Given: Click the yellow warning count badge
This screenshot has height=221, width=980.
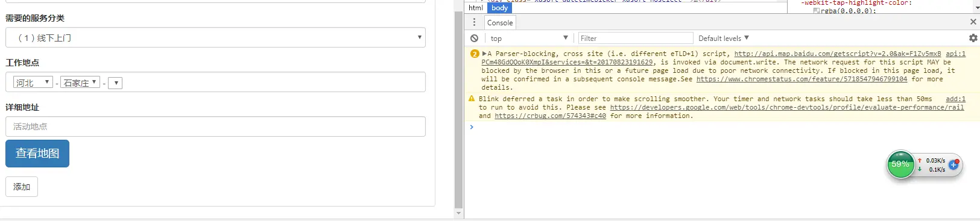Looking at the screenshot, I should coord(475,54).
